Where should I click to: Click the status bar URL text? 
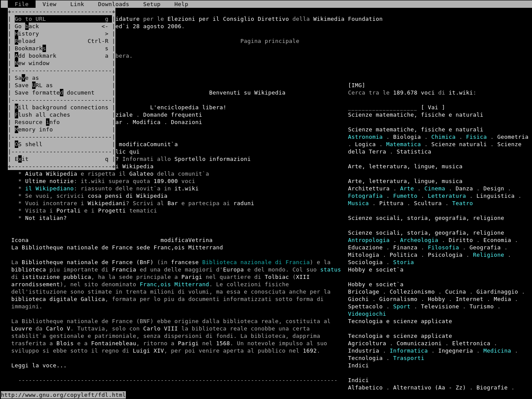click(63, 395)
